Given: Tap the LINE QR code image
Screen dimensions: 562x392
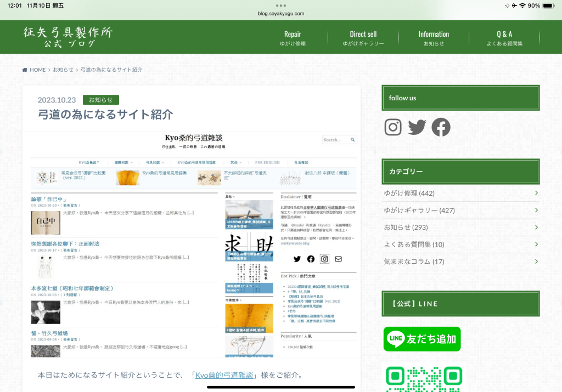Looking at the screenshot, I should [423, 378].
